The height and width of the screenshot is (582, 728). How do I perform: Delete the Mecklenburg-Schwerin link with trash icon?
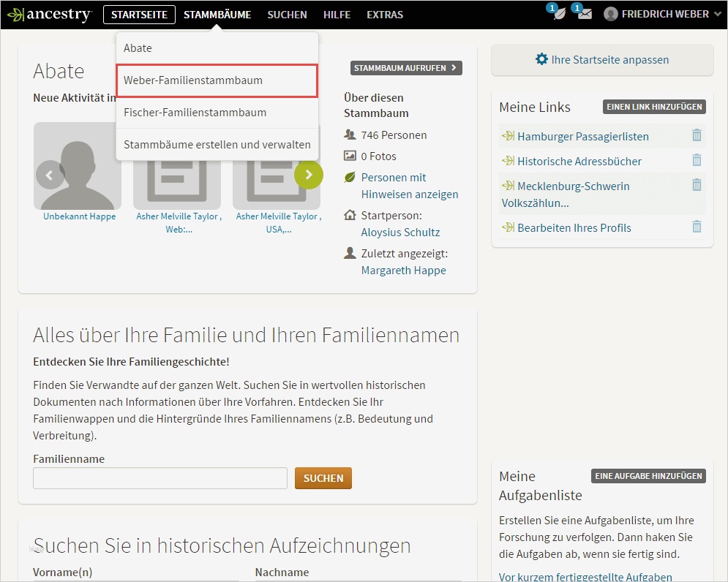tap(697, 185)
